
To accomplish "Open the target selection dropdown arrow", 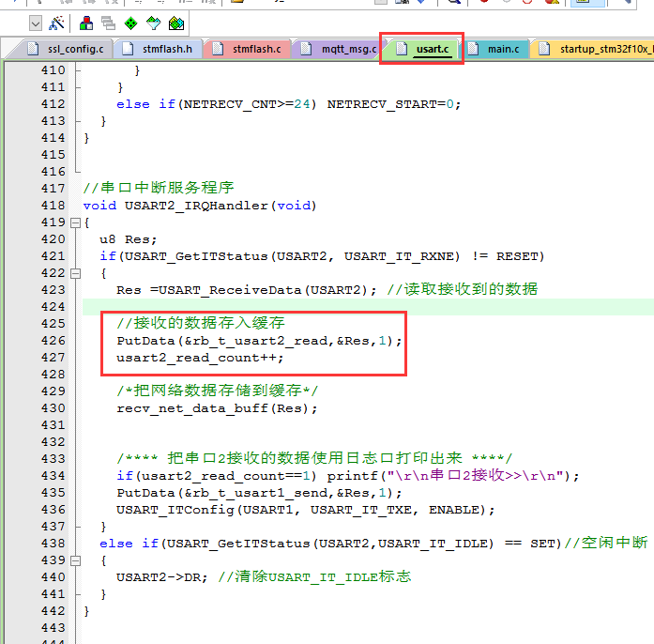I will (x=36, y=23).
